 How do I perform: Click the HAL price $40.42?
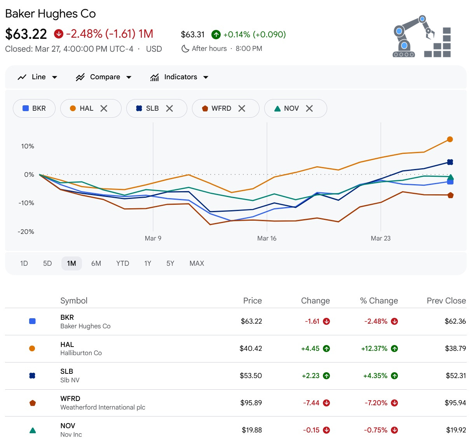coord(251,349)
